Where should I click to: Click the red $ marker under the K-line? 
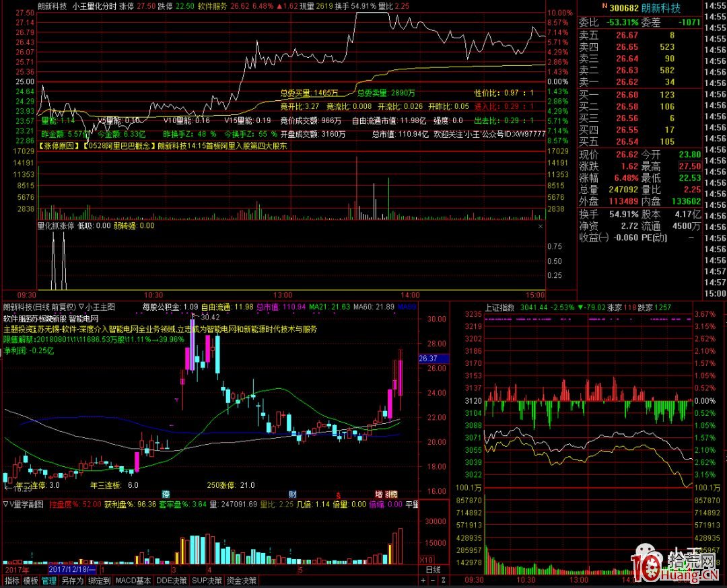point(339,496)
